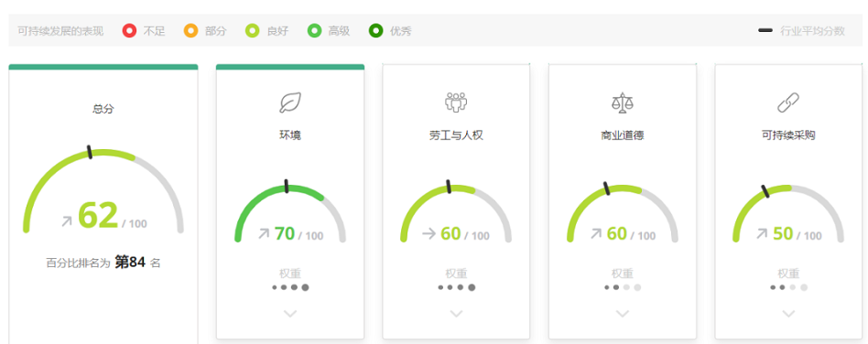The width and height of the screenshot is (868, 344).
Task: Click the overall score 62
Action: [x=98, y=216]
